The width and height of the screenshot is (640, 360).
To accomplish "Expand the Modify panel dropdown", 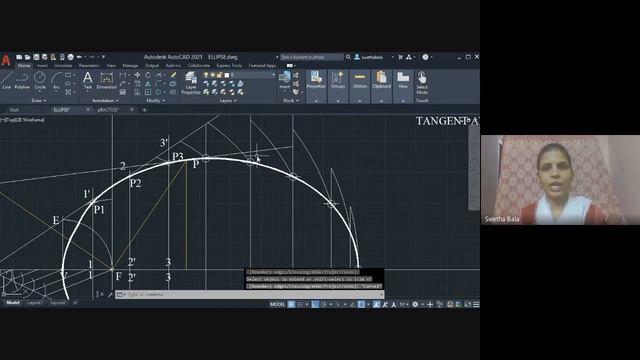I will tap(156, 100).
